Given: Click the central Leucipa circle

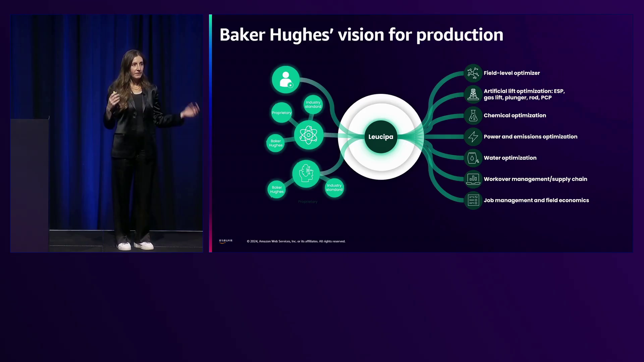Looking at the screenshot, I should 381,137.
